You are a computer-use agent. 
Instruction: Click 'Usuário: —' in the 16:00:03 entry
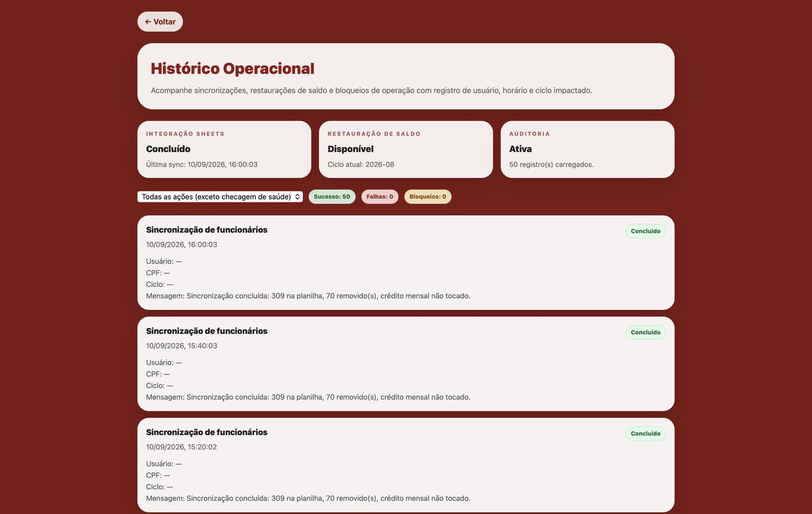(x=164, y=261)
